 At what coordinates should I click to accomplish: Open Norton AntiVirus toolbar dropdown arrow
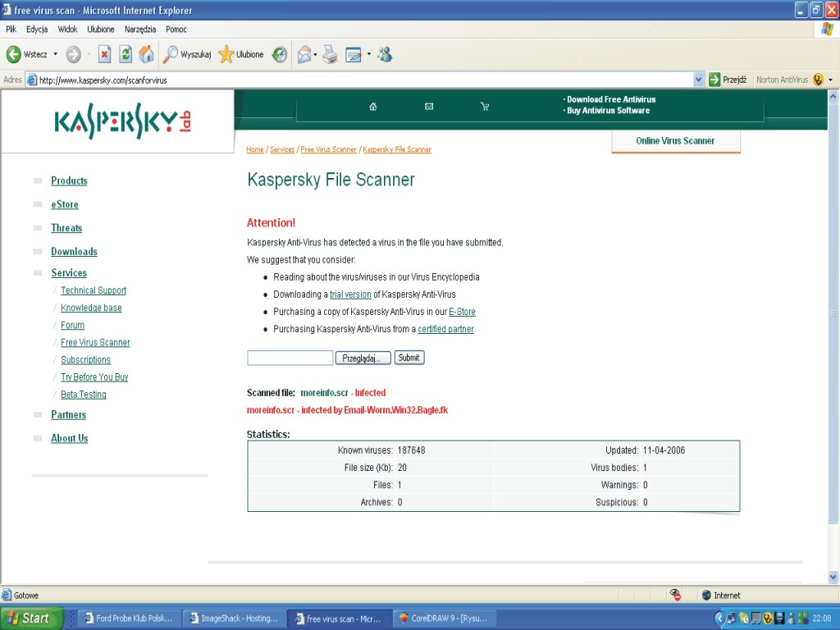pos(830,80)
